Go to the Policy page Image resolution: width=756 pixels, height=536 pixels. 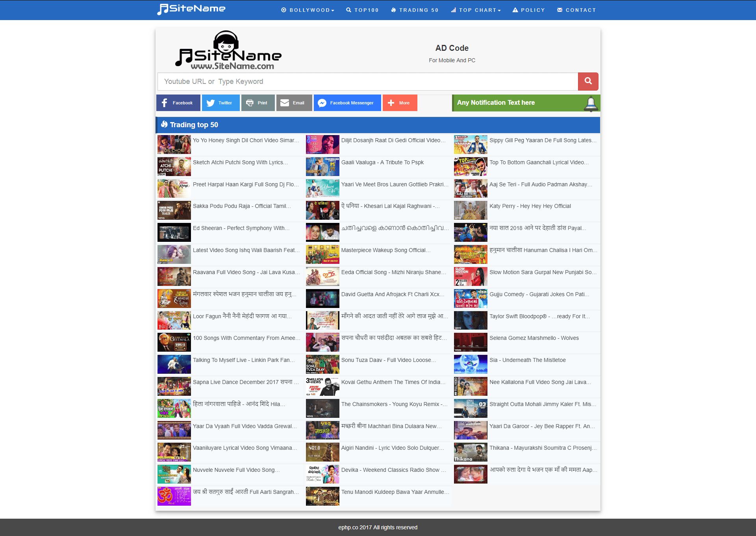(529, 10)
